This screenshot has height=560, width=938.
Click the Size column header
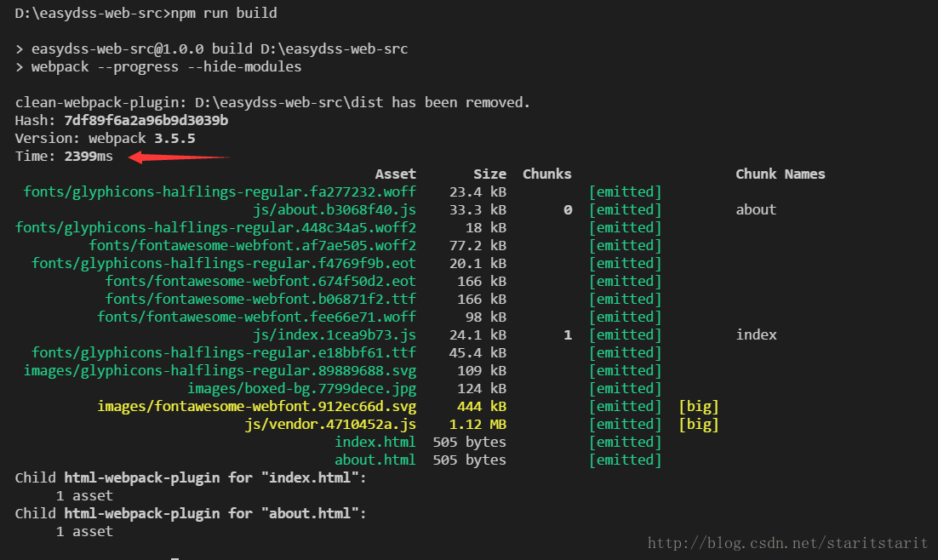tap(490, 174)
